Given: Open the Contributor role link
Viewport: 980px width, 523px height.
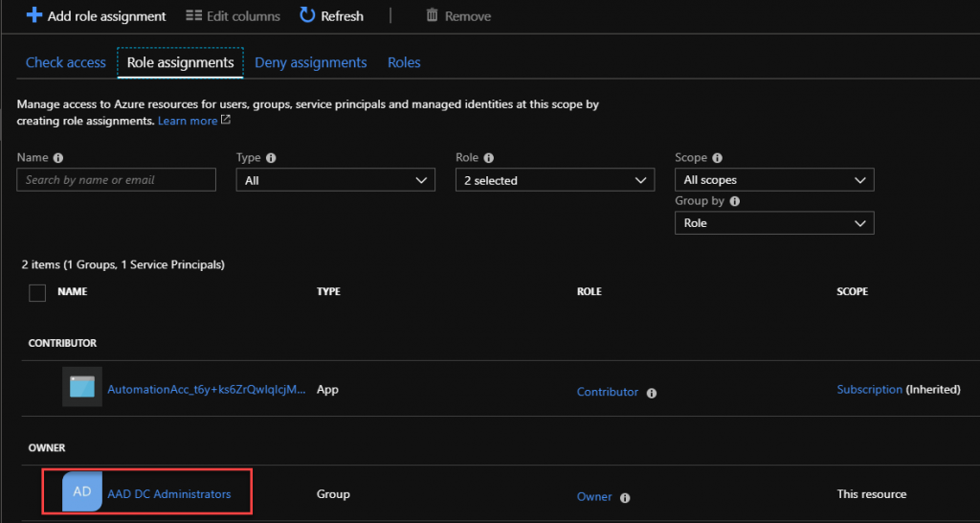Looking at the screenshot, I should click(x=608, y=393).
